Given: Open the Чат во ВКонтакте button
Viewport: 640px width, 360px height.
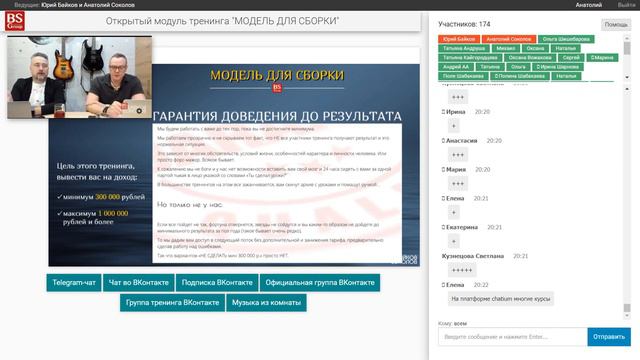Looking at the screenshot, I should tap(138, 282).
